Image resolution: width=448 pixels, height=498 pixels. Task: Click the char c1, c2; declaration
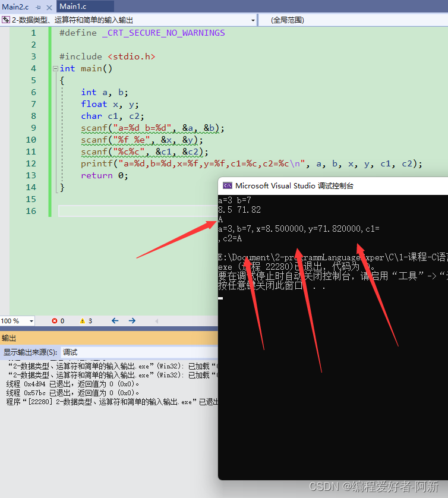(112, 116)
